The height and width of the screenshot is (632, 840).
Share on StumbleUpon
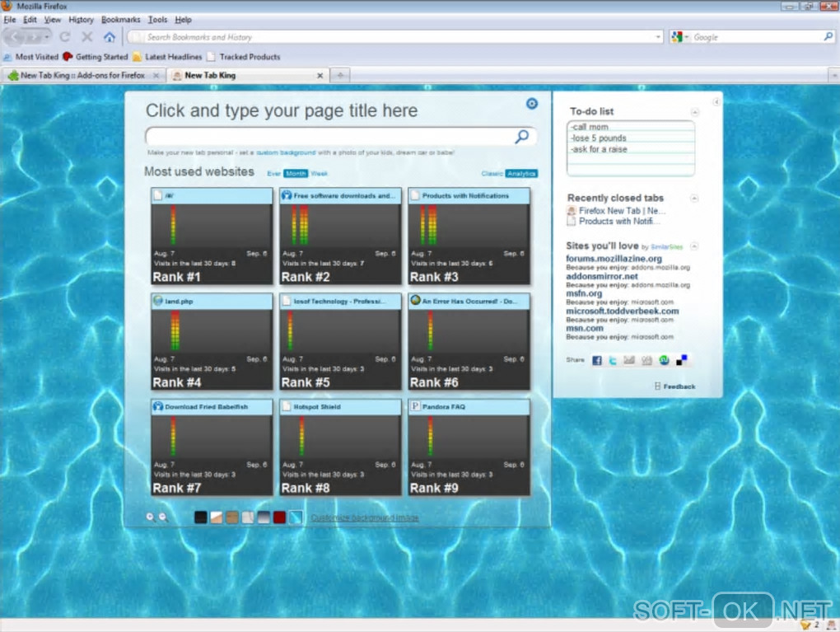(x=665, y=360)
